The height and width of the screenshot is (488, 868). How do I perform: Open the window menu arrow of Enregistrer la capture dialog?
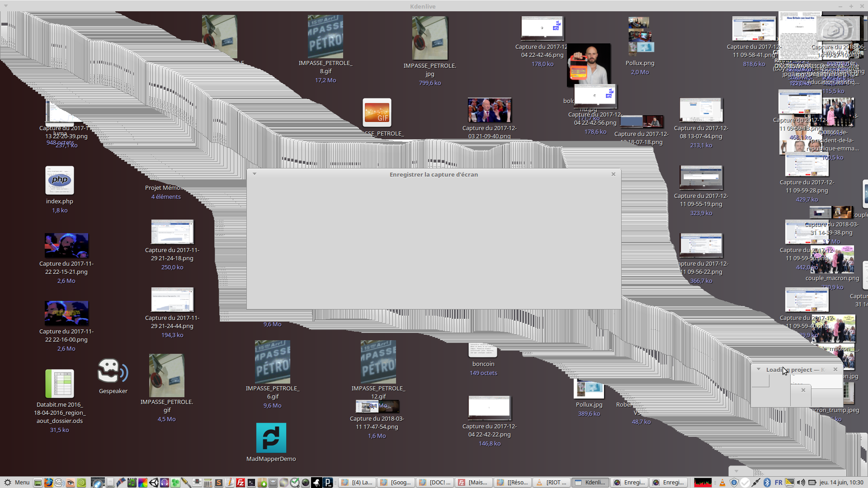[x=255, y=174]
